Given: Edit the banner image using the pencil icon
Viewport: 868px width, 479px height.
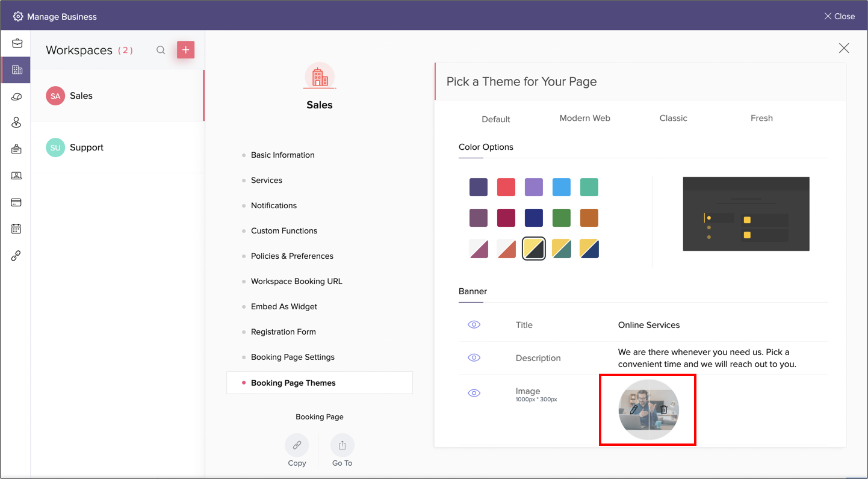Looking at the screenshot, I should pos(633,409).
